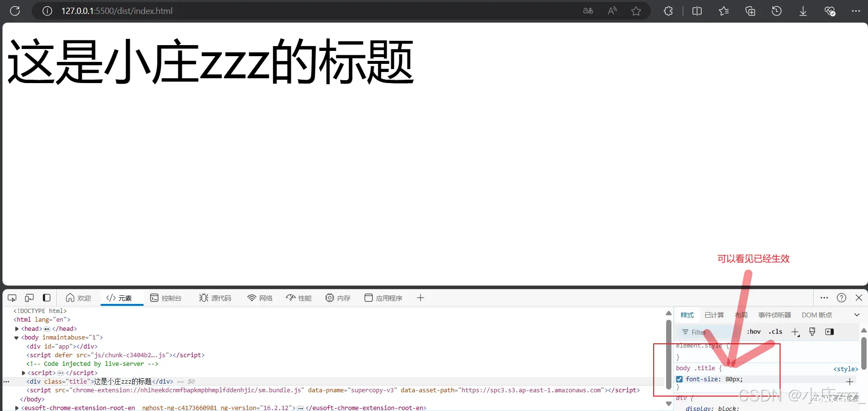Open 事件侦听器 event listeners sub-tab
The width and height of the screenshot is (868, 411).
775,315
